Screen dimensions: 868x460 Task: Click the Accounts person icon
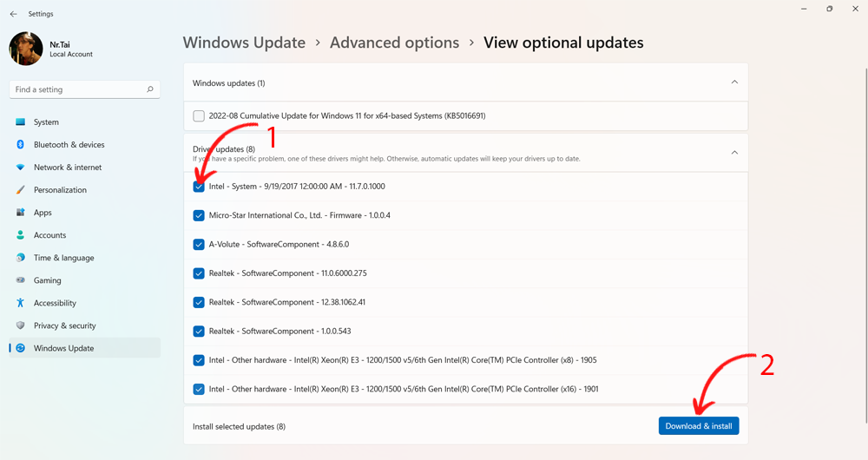[x=21, y=234]
